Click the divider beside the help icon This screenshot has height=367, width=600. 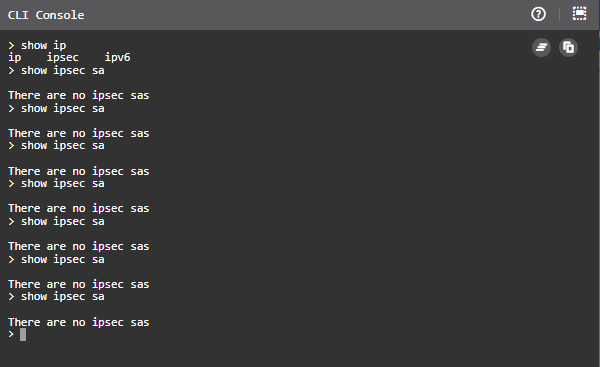pos(559,14)
